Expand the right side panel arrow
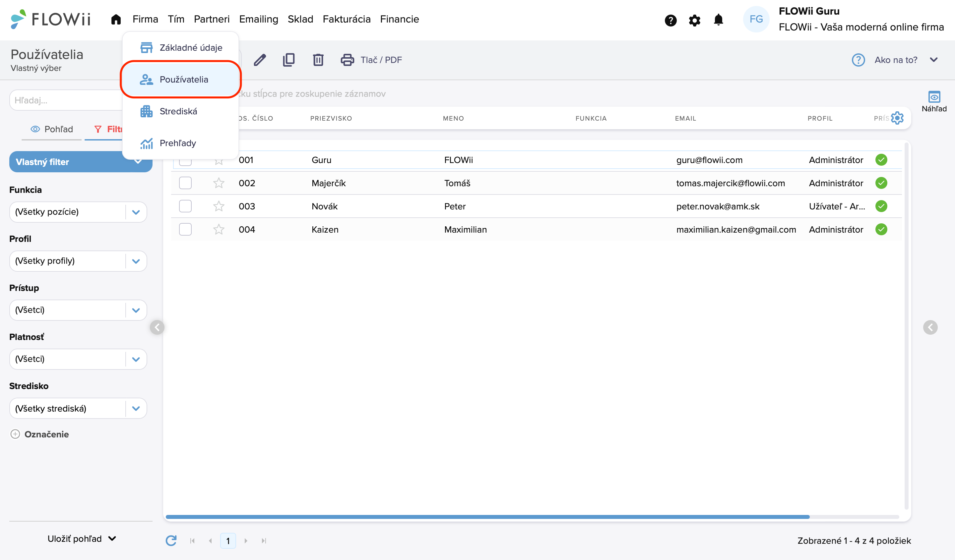 click(x=930, y=327)
